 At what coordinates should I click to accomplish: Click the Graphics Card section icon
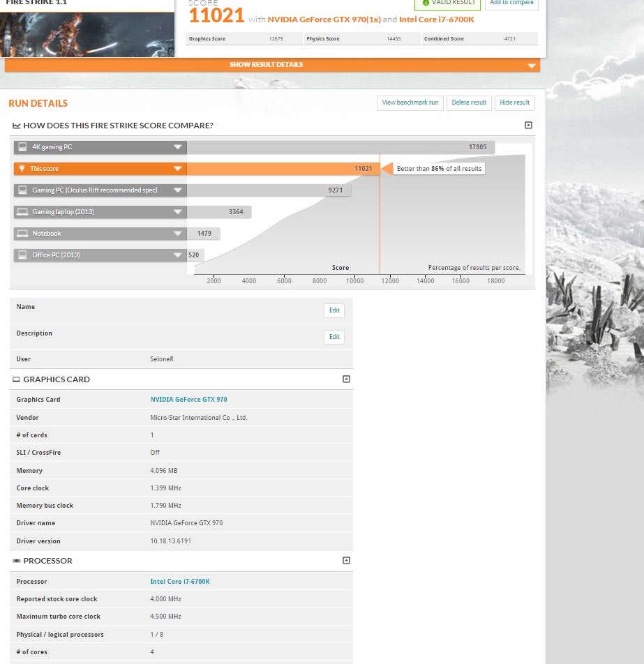click(x=16, y=380)
